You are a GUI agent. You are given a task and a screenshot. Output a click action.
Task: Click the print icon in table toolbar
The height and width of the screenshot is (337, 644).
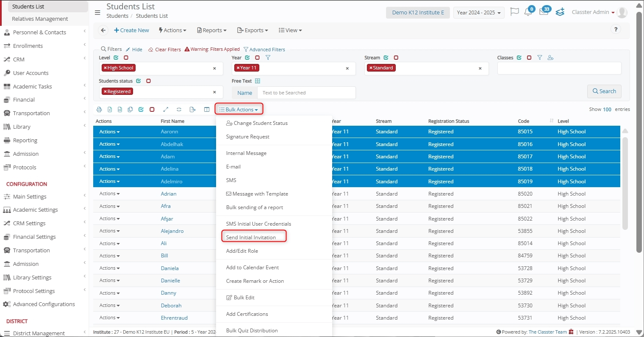99,110
